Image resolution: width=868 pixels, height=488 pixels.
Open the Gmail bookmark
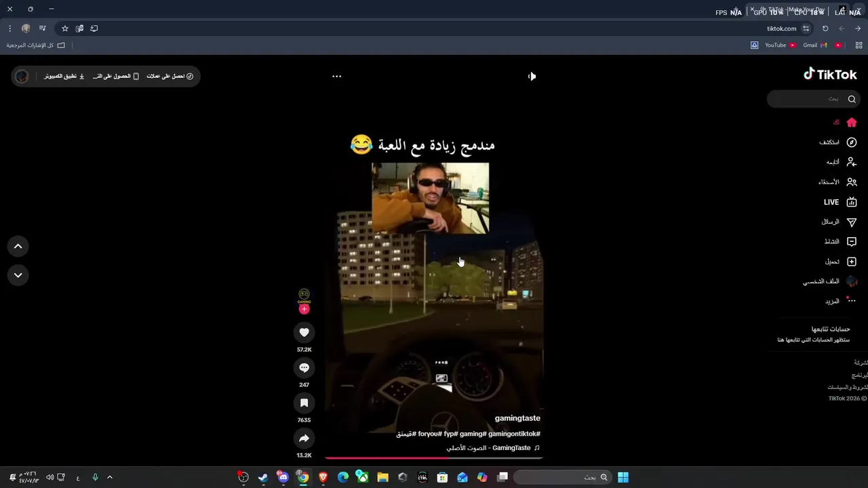pos(814,45)
